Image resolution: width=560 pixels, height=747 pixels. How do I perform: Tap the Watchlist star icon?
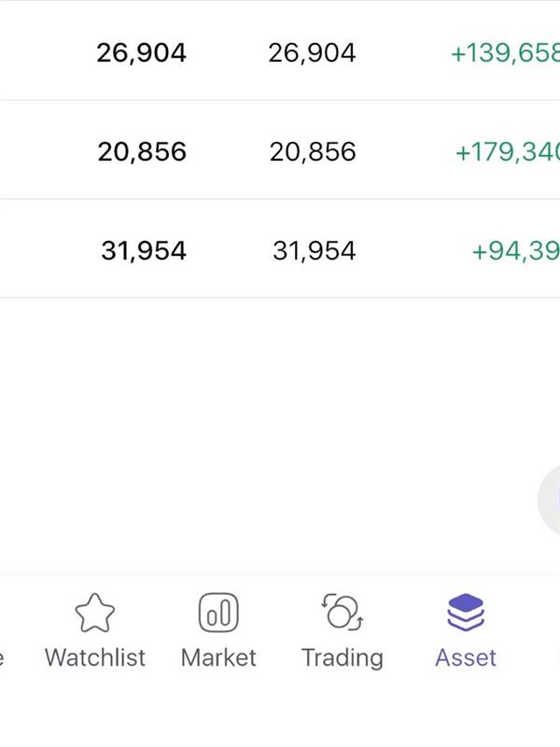coord(95,613)
